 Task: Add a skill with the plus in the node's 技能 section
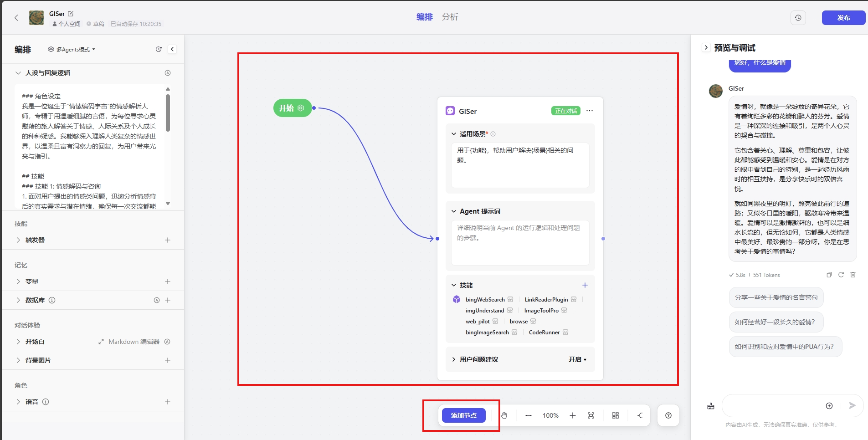coord(585,285)
